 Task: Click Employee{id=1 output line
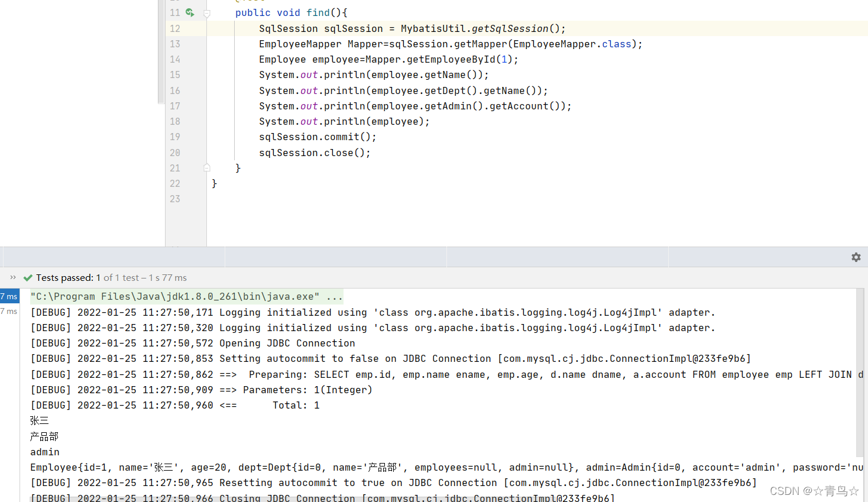446,467
